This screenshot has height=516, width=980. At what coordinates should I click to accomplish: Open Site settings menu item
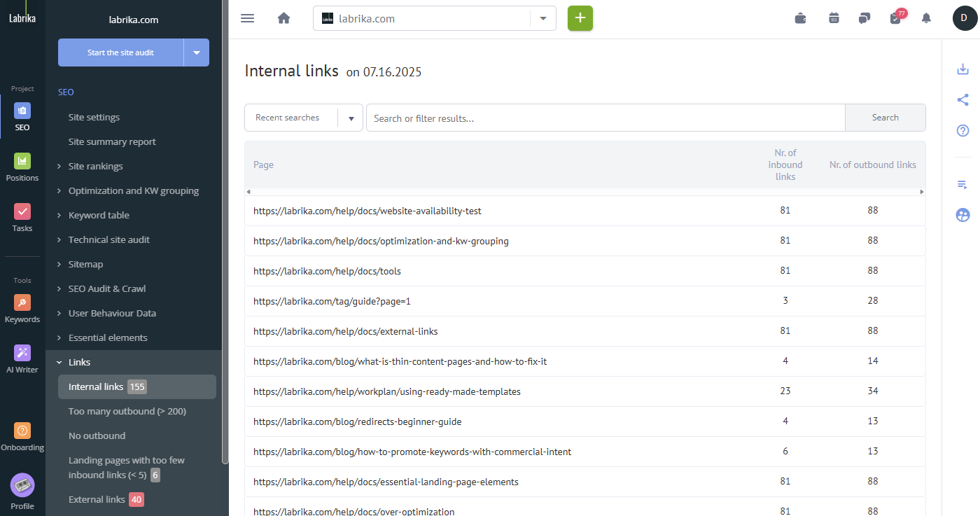94,117
